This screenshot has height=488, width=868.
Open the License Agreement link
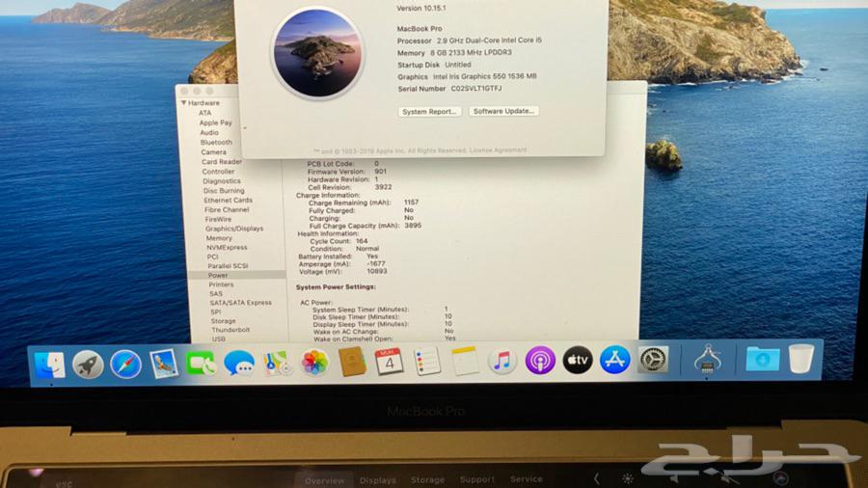(x=498, y=149)
